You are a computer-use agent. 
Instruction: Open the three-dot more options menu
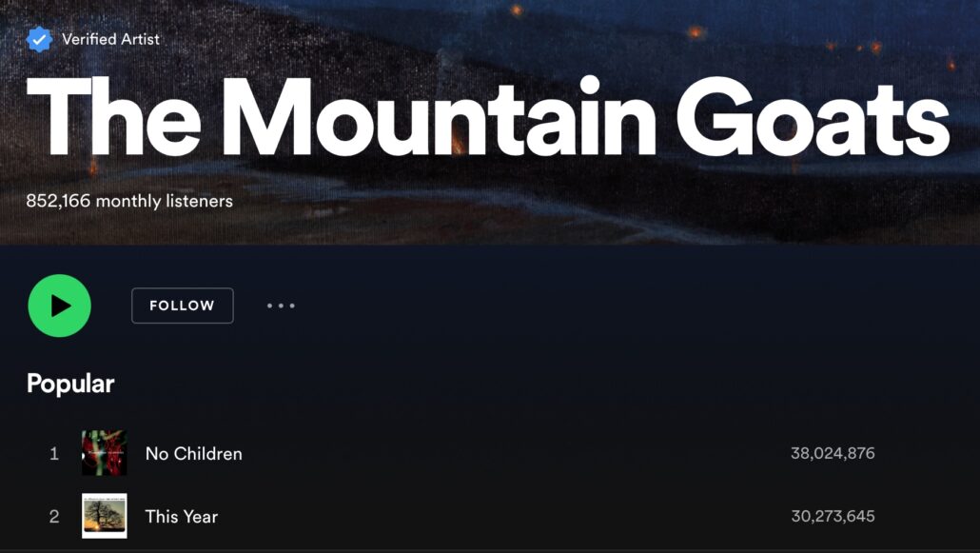(x=281, y=306)
